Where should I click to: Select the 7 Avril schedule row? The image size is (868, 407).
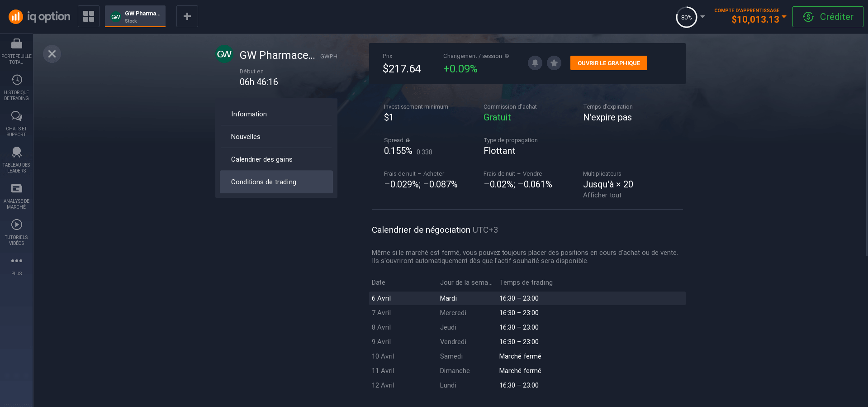tap(527, 313)
